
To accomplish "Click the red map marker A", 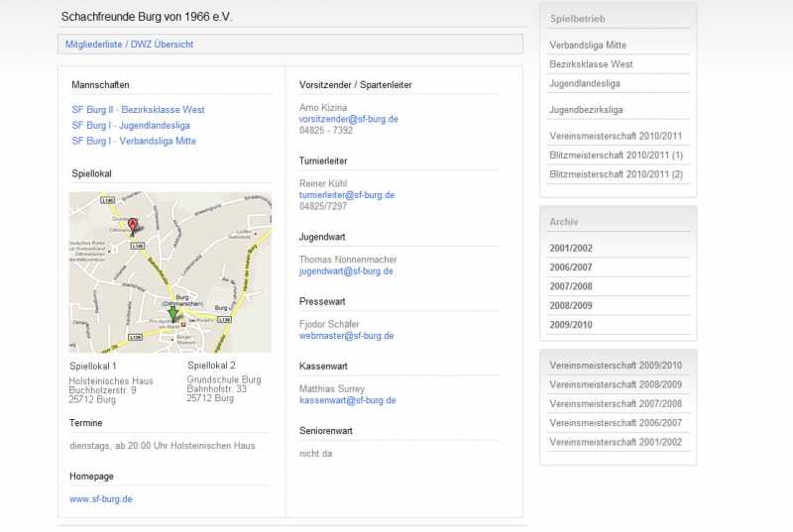I will coord(133,226).
